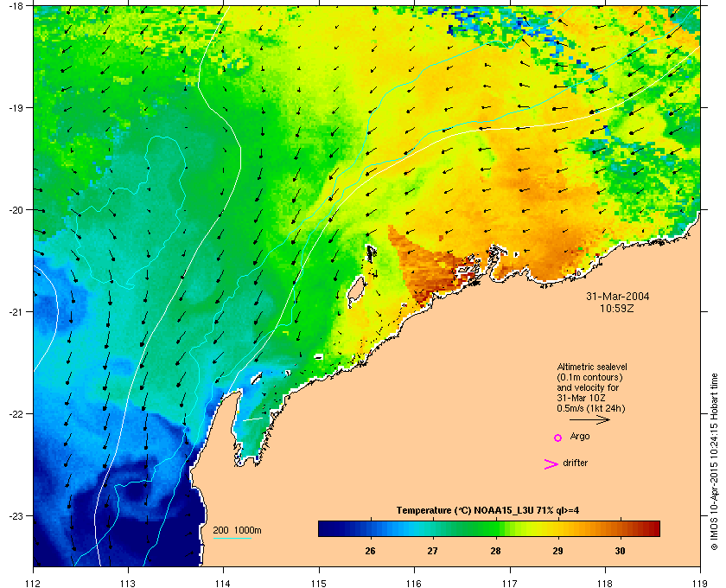726x588 pixels.
Task: Click the drifter magenta arrowhead legend marker
Action: pos(551,464)
